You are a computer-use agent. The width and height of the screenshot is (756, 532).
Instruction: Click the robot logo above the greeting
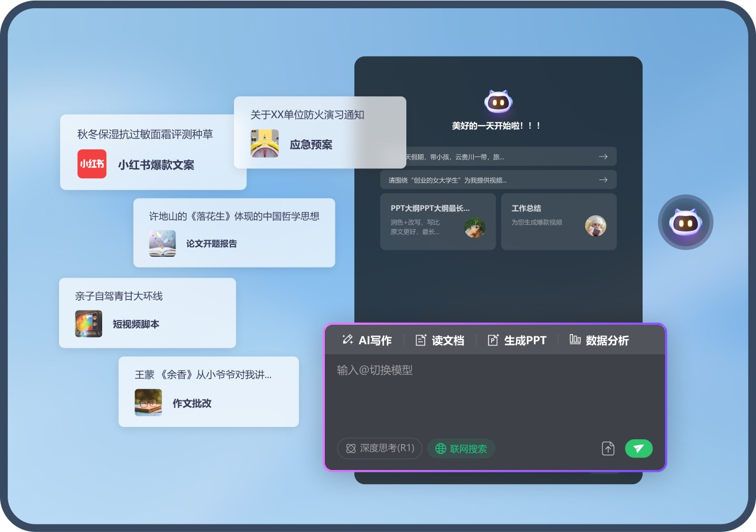498,102
